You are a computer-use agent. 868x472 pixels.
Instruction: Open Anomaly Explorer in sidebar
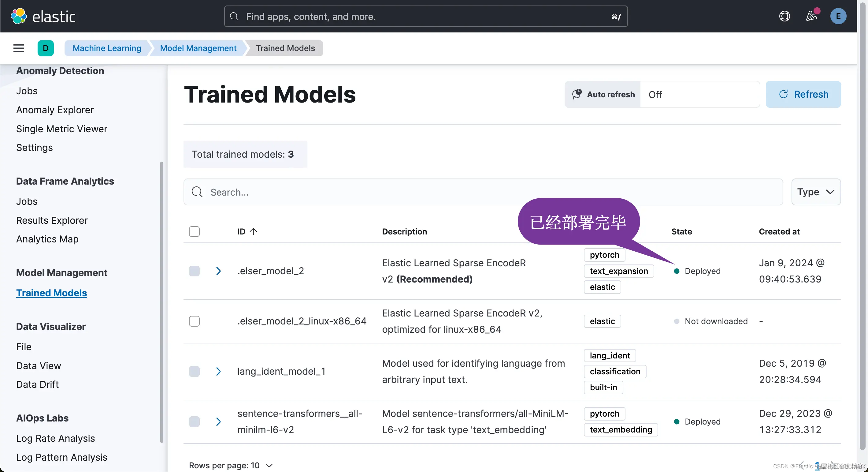coord(55,110)
